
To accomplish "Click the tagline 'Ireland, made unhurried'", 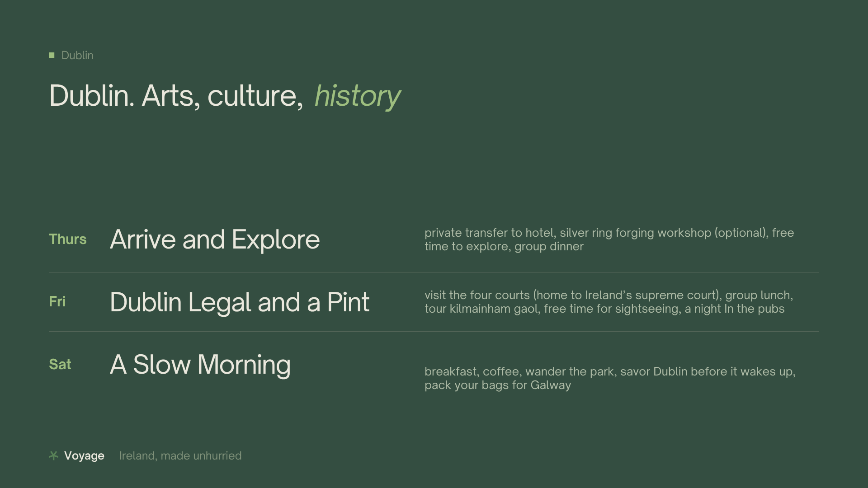I will [x=180, y=455].
